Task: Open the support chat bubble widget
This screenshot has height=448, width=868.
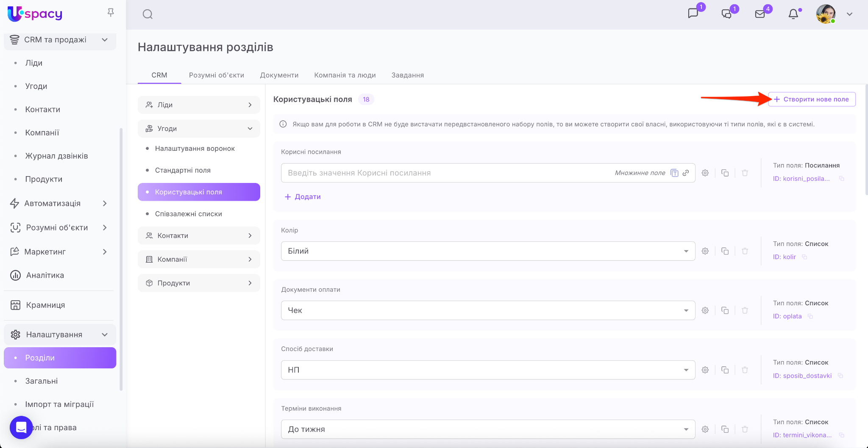Action: 21,427
